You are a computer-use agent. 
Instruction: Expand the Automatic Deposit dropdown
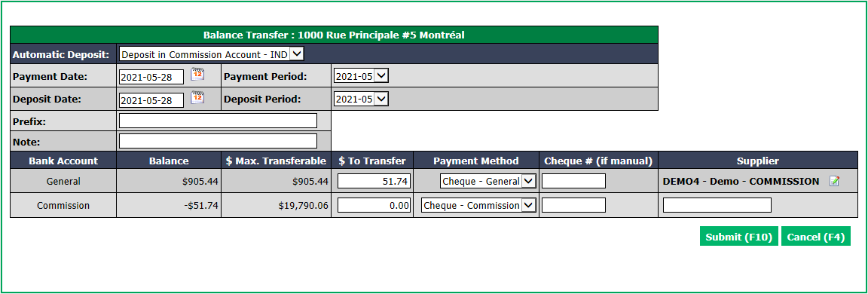(x=212, y=54)
